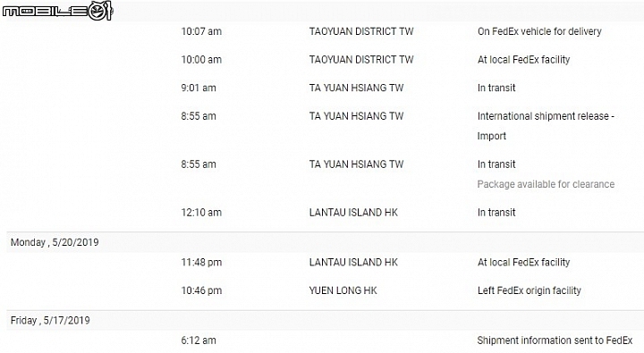Select the 10:07 am timestamp entry
644x353 pixels.
(x=201, y=31)
